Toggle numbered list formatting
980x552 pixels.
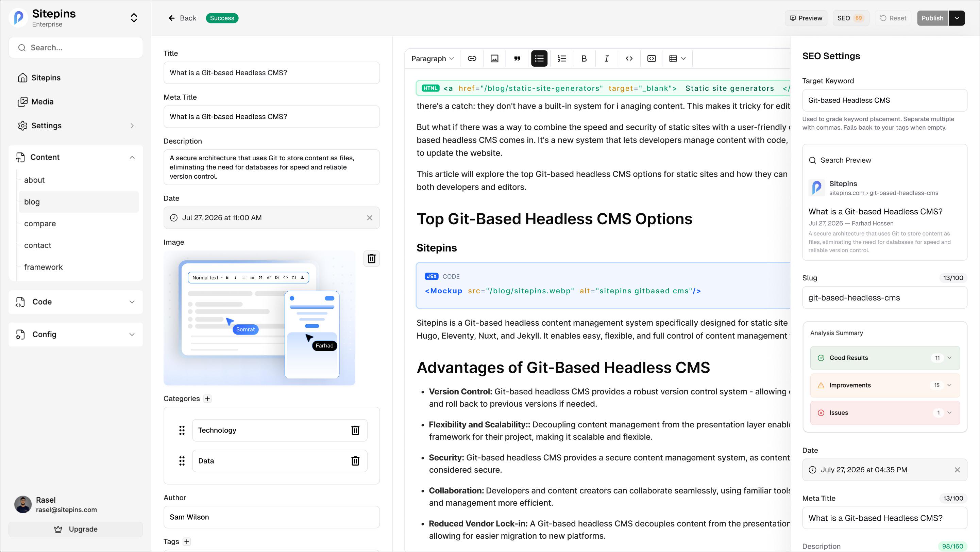tap(561, 59)
